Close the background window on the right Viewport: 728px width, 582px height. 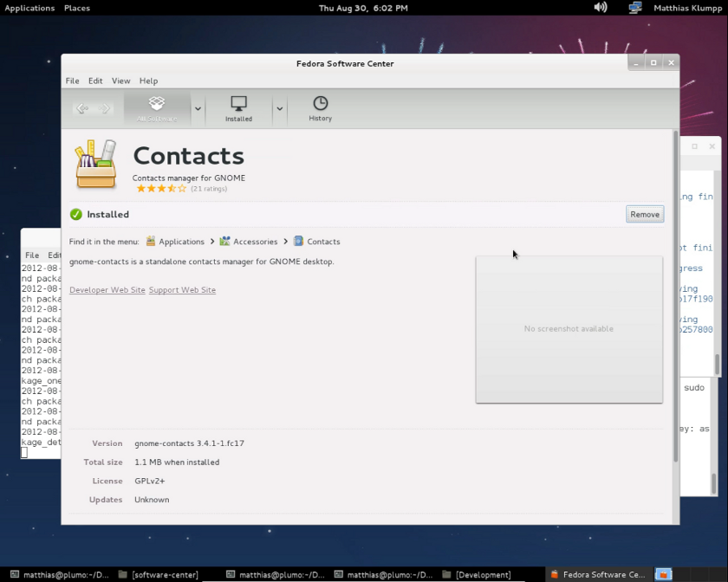(x=712, y=146)
